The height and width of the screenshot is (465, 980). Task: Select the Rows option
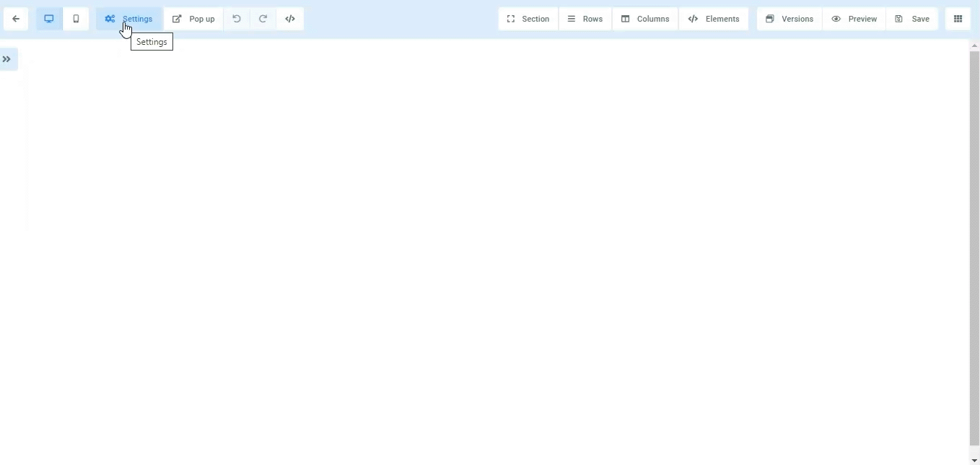pyautogui.click(x=585, y=19)
